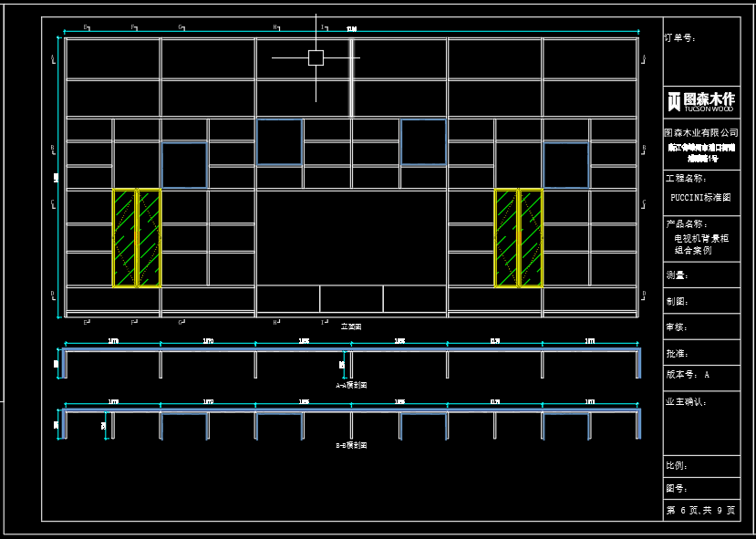
Task: Click the B-B横剖图 section label
Action: [x=351, y=445]
